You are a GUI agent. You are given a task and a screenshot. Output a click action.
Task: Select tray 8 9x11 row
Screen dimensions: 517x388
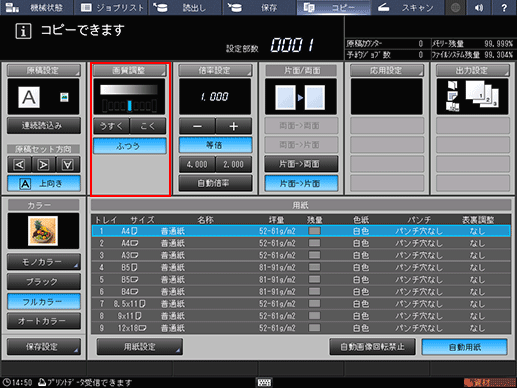point(301,316)
